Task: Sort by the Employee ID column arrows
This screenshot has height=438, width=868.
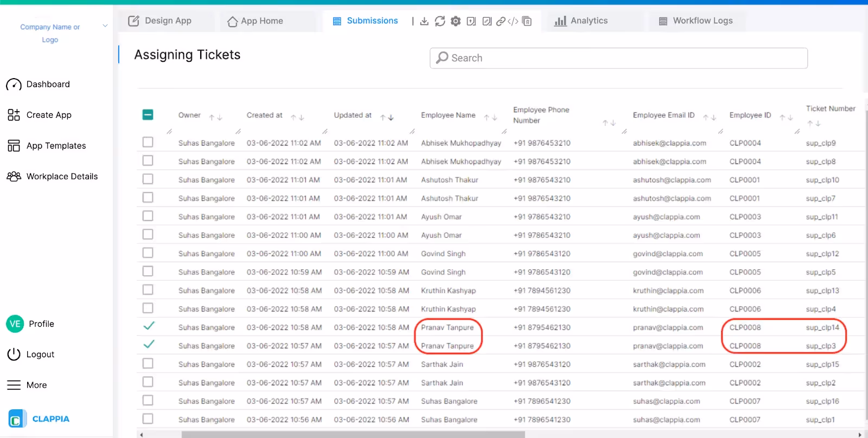Action: (x=786, y=117)
